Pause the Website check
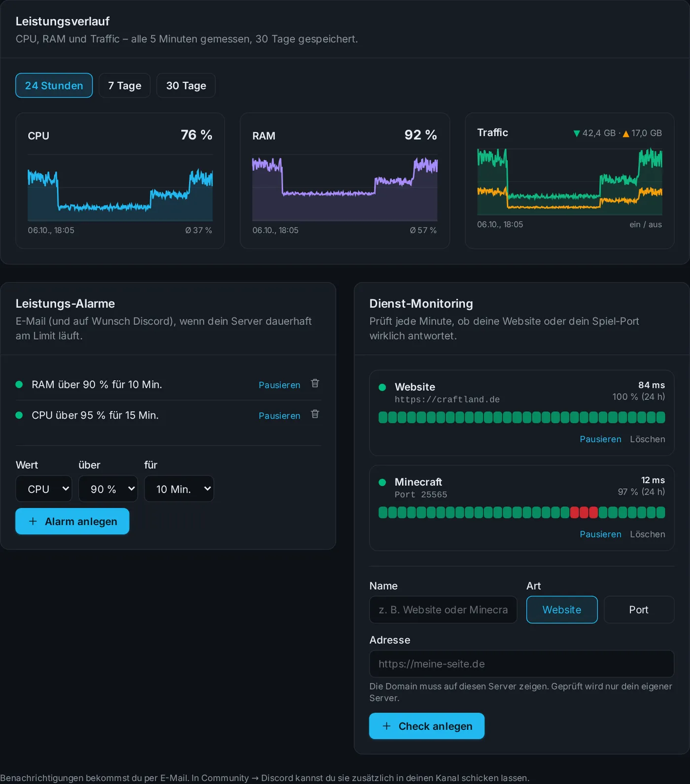The width and height of the screenshot is (690, 784). point(600,439)
